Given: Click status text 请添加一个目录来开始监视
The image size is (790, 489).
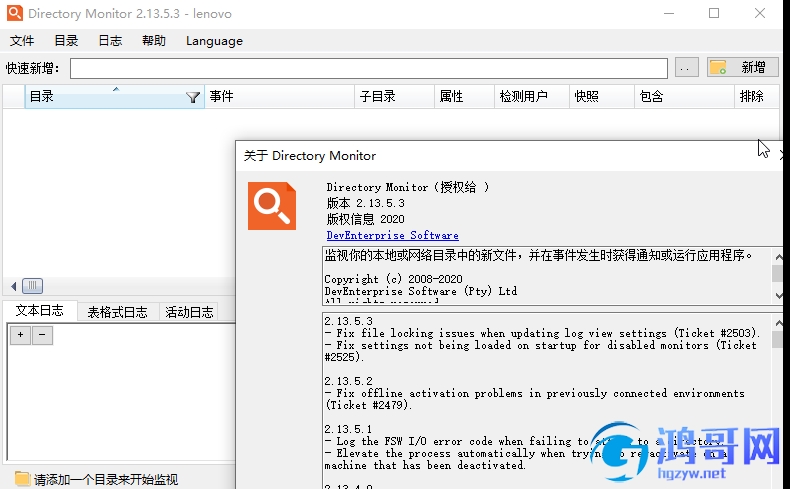Looking at the screenshot, I should tap(106, 479).
